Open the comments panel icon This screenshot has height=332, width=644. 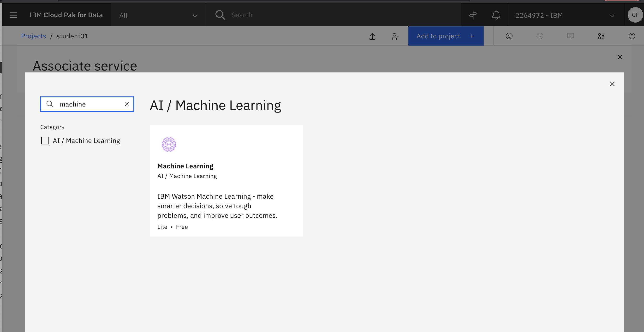click(571, 36)
